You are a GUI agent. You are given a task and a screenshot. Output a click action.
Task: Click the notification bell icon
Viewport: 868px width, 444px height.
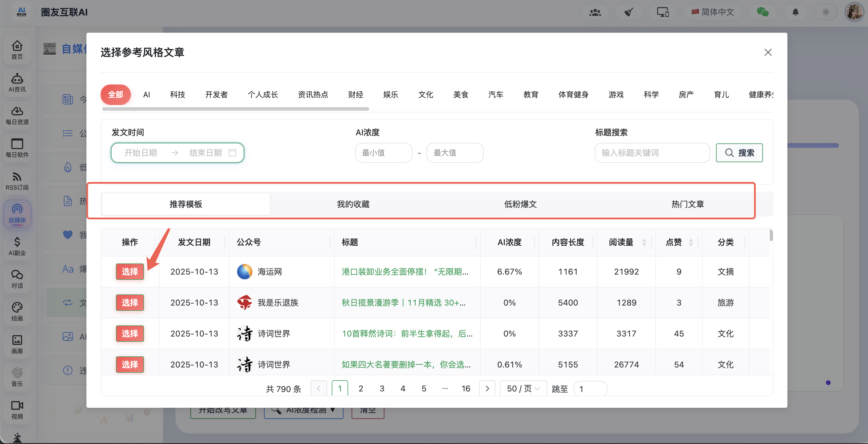click(795, 13)
